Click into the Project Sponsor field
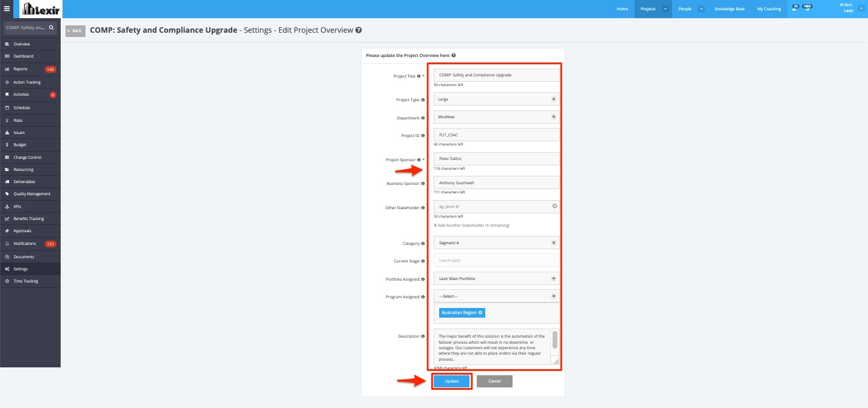This screenshot has width=868, height=408. click(497, 159)
